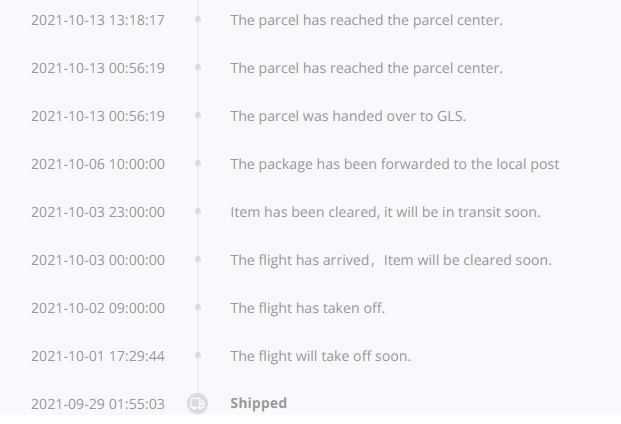
Task: Click the 2021-10-01 17:29:44 timestamp
Action: coord(98,355)
